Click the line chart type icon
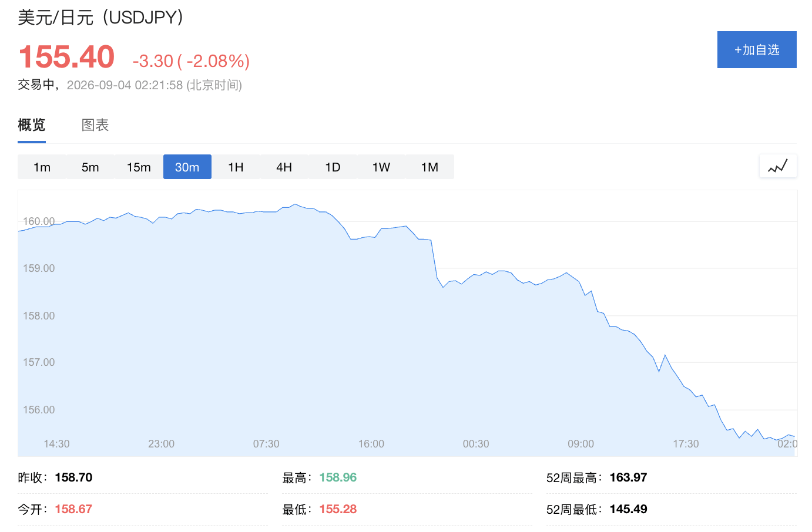Viewport: 812px width, 532px height. pos(778,167)
